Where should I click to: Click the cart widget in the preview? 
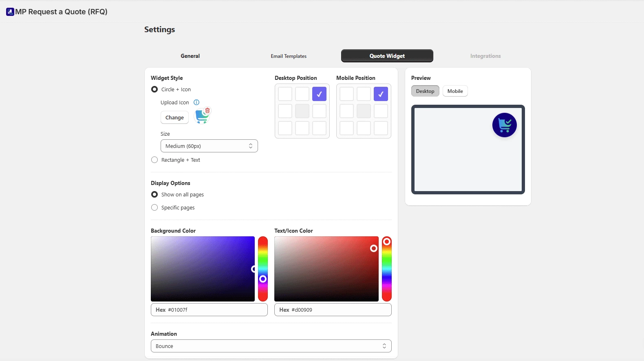tap(505, 125)
